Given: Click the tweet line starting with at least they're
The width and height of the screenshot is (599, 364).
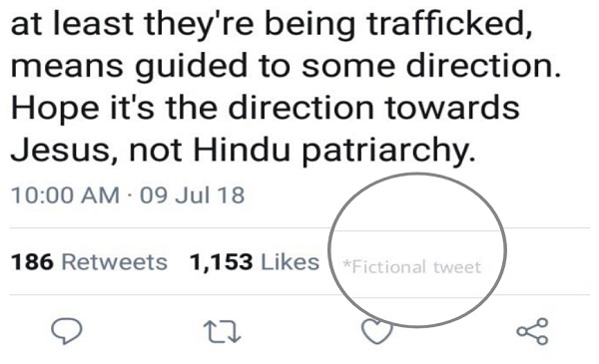Looking at the screenshot, I should click(x=272, y=24).
